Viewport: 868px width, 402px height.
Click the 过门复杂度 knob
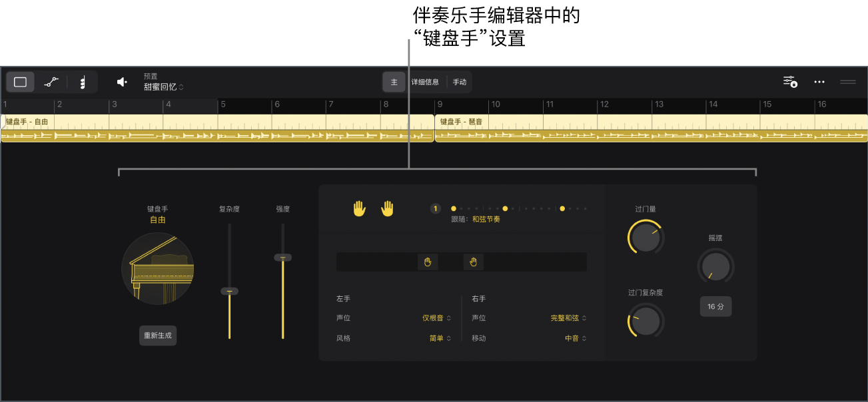pyautogui.click(x=646, y=321)
